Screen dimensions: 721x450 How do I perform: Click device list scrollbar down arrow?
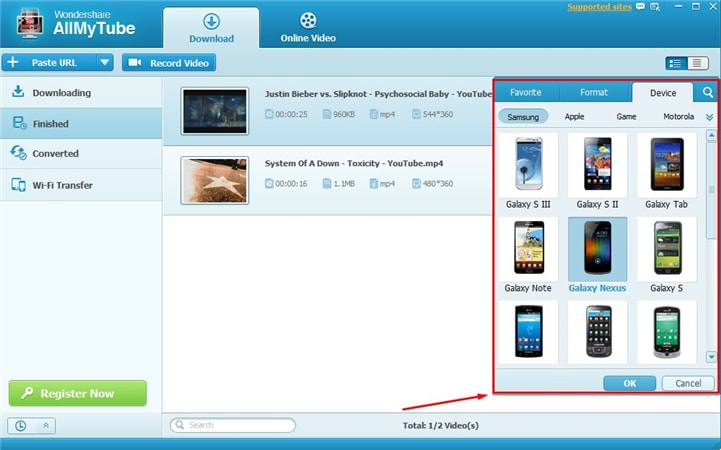pos(711,356)
